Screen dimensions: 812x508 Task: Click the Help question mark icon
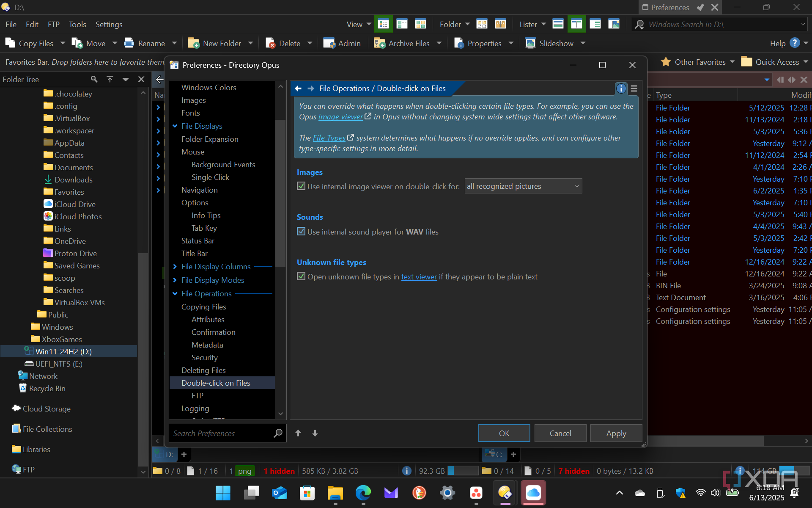pos(795,43)
